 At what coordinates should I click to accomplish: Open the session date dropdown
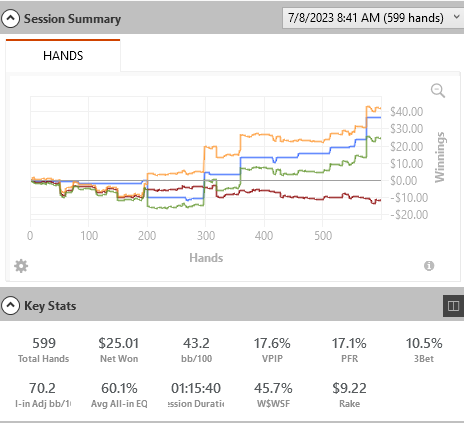click(373, 18)
